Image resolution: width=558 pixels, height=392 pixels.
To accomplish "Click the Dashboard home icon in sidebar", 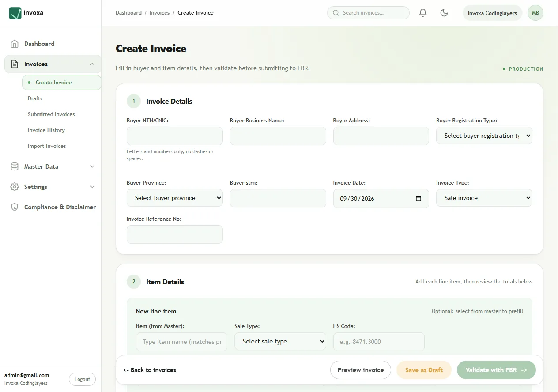I will [x=15, y=44].
